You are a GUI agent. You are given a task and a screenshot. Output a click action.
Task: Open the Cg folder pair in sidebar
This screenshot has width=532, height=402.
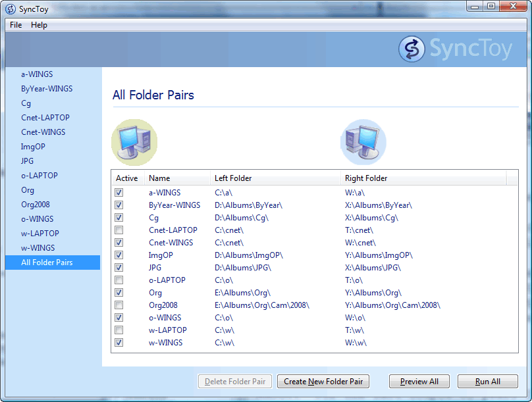tap(26, 103)
